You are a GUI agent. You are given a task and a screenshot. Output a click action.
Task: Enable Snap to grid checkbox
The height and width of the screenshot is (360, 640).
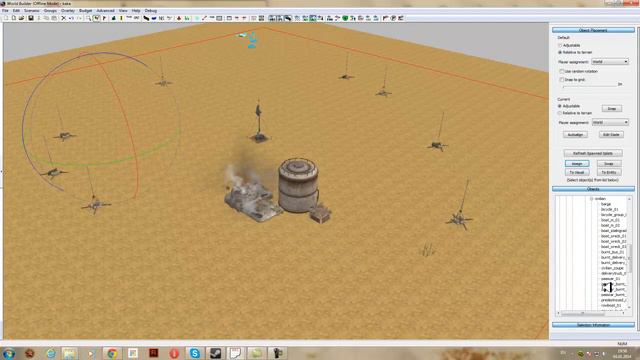pyautogui.click(x=562, y=80)
